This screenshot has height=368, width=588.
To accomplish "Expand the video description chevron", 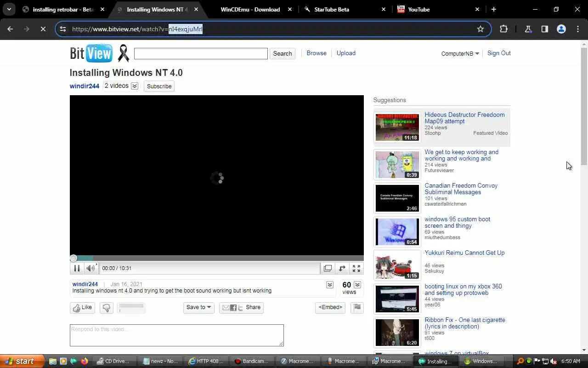I will (329, 285).
